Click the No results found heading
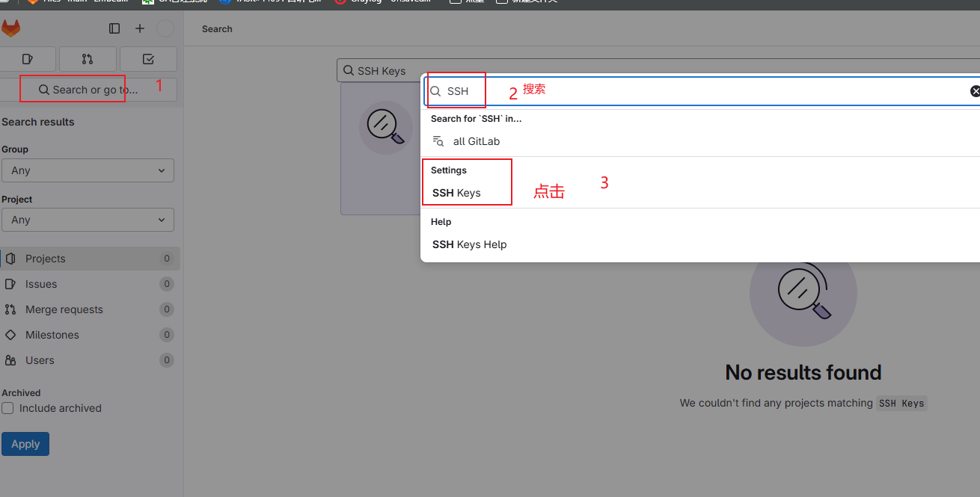Screen dimensions: 980x497 click(x=803, y=372)
